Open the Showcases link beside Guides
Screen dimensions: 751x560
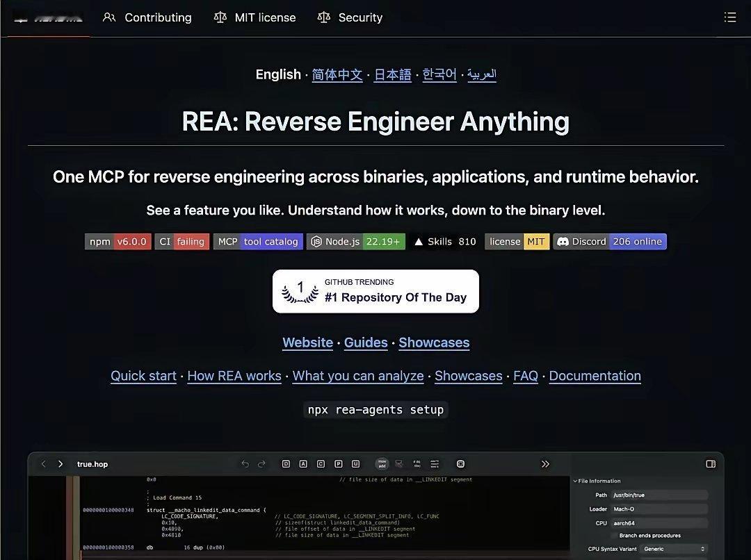[434, 343]
